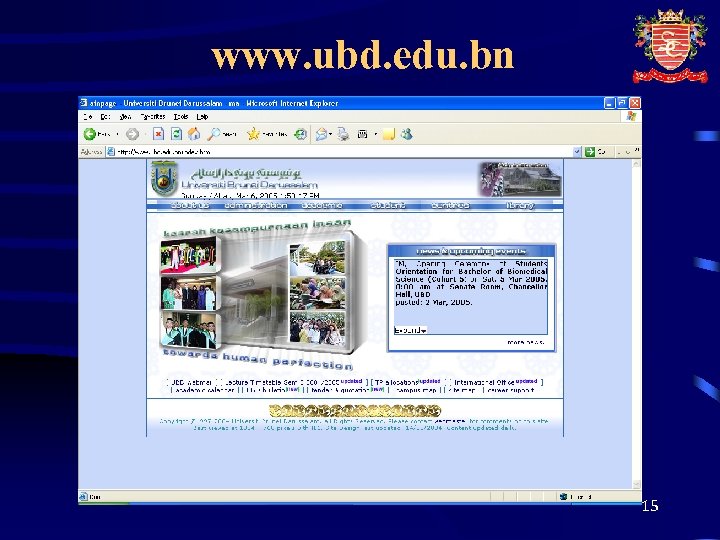Image resolution: width=720 pixels, height=540 pixels.
Task: Click the History/Media toolbar icon
Action: click(301, 134)
